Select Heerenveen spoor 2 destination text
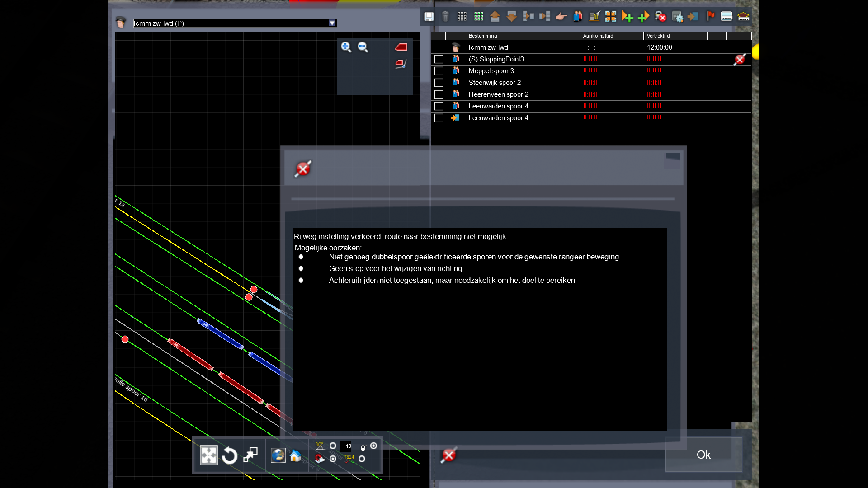Image resolution: width=868 pixels, height=488 pixels. [x=498, y=94]
